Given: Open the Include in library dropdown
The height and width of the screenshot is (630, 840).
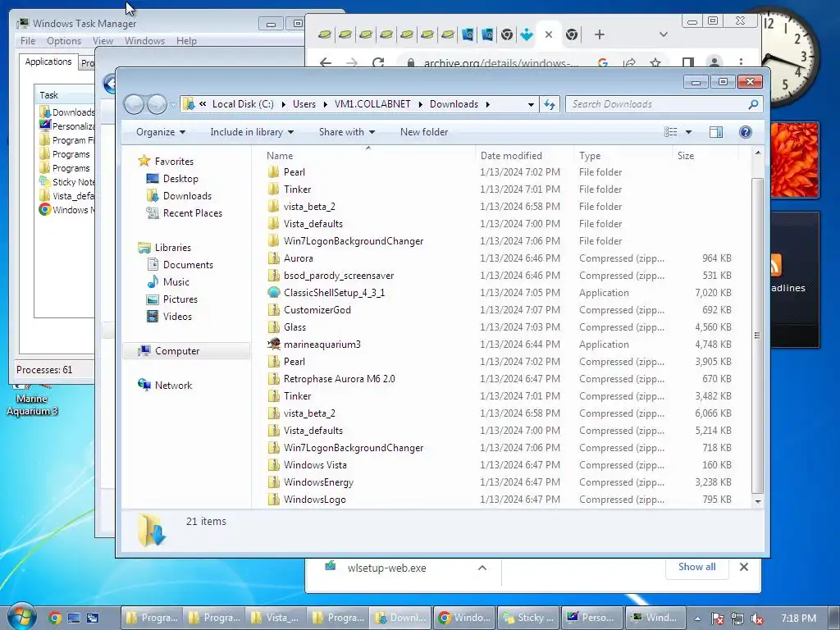Looking at the screenshot, I should coord(252,132).
